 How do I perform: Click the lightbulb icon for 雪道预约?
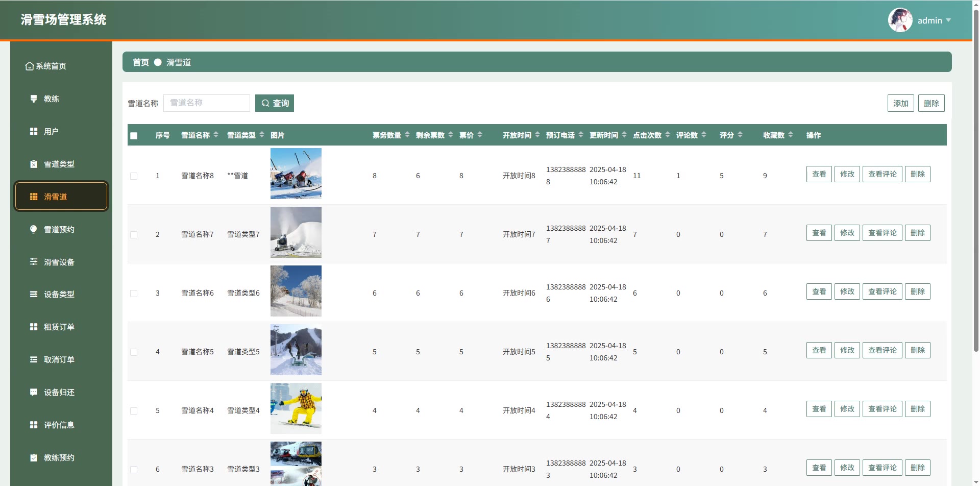click(34, 229)
